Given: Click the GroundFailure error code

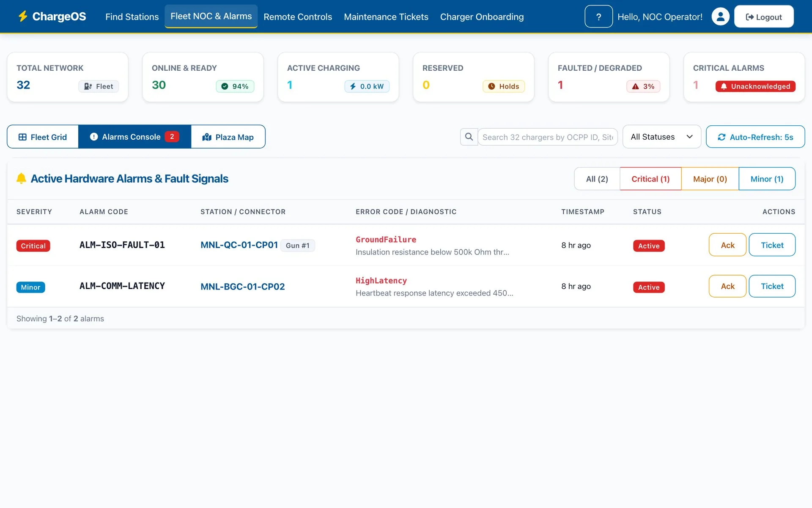Looking at the screenshot, I should pyautogui.click(x=386, y=240).
